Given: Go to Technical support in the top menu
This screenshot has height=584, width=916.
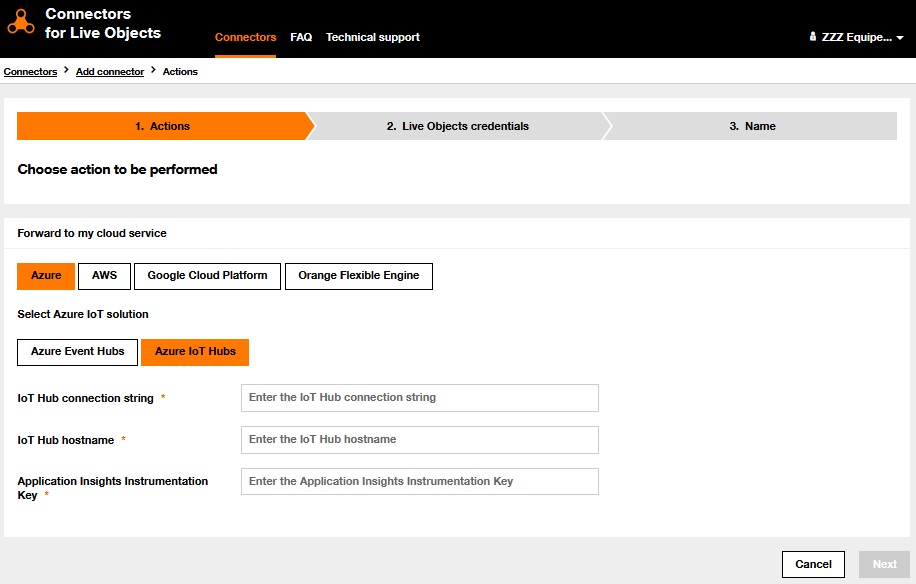Looking at the screenshot, I should coord(373,37).
